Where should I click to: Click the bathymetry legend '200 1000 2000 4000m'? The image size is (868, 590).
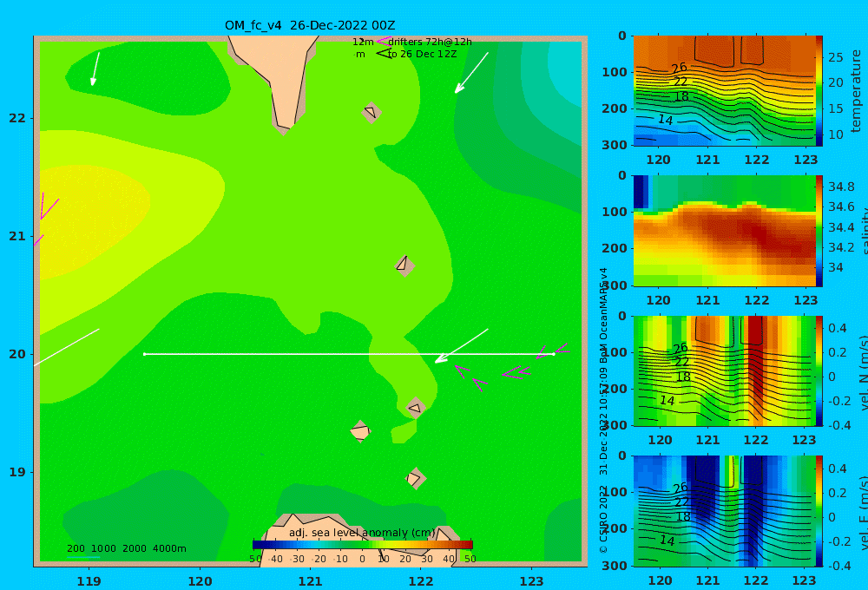click(126, 548)
